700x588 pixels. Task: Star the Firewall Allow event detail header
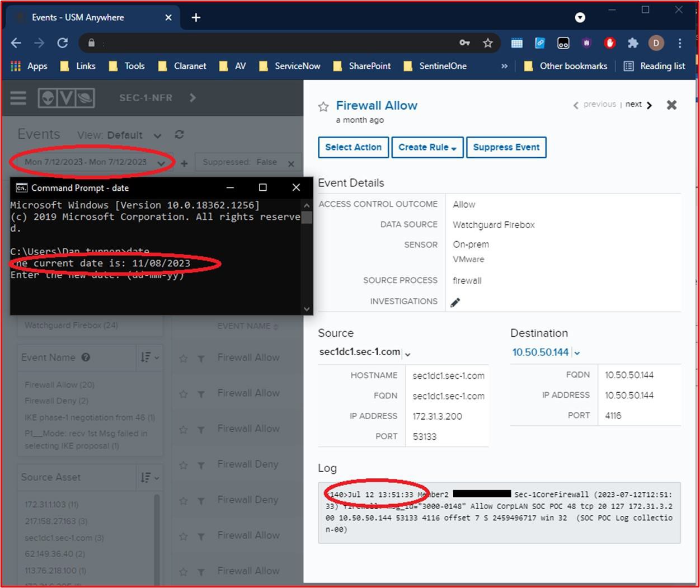tap(323, 105)
